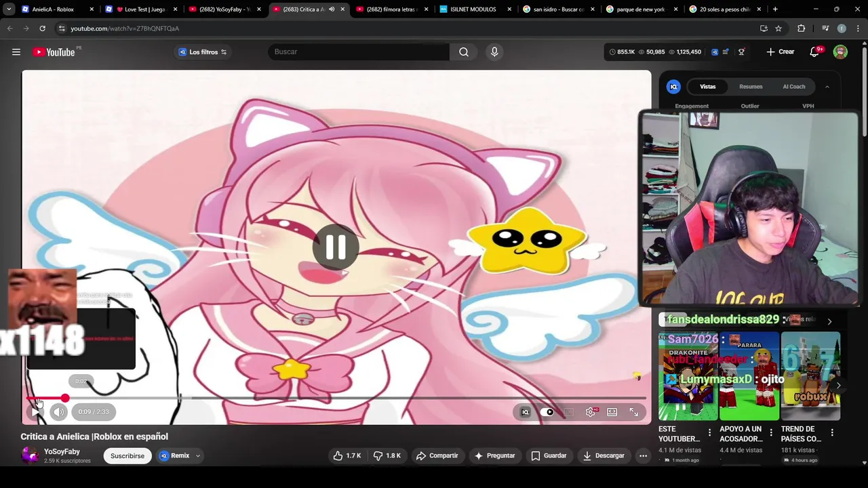The width and height of the screenshot is (868, 488).
Task: Like the video (1.7 K)
Action: click(x=347, y=455)
